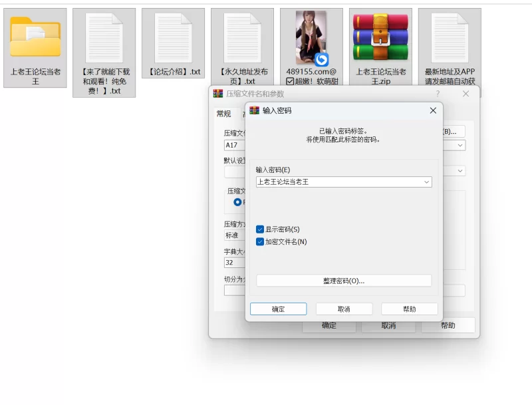This screenshot has width=532, height=405.
Task: Select the 【永久地址发布页】.txt file icon
Action: pyautogui.click(x=243, y=38)
